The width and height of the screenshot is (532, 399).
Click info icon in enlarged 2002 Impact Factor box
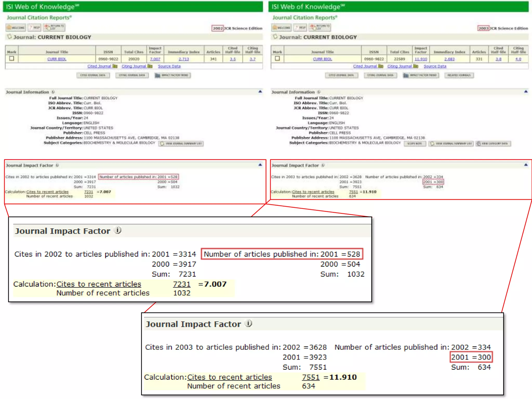tap(118, 230)
